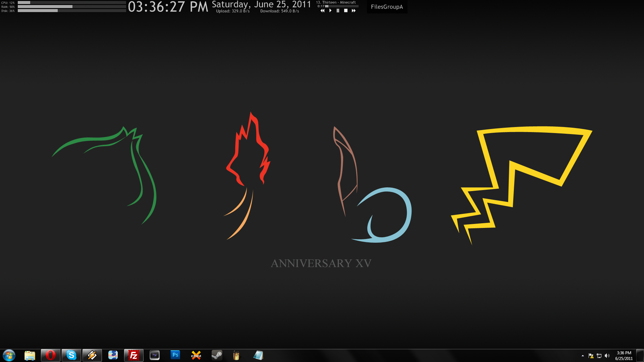Image resolution: width=644 pixels, height=362 pixels.
Task: Open the volume speaker tray icon
Action: [607, 356]
